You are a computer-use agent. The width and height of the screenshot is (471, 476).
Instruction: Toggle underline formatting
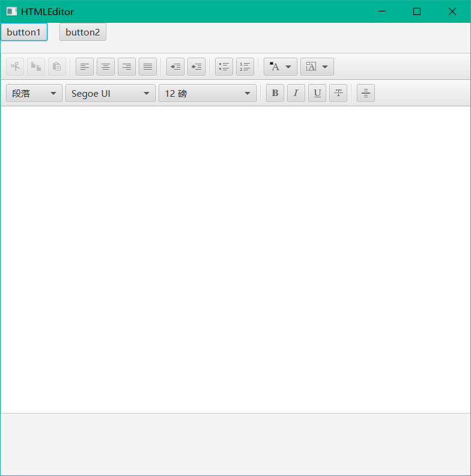317,93
